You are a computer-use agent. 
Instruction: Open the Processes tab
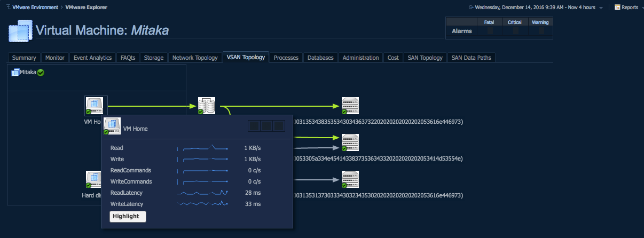[286, 58]
